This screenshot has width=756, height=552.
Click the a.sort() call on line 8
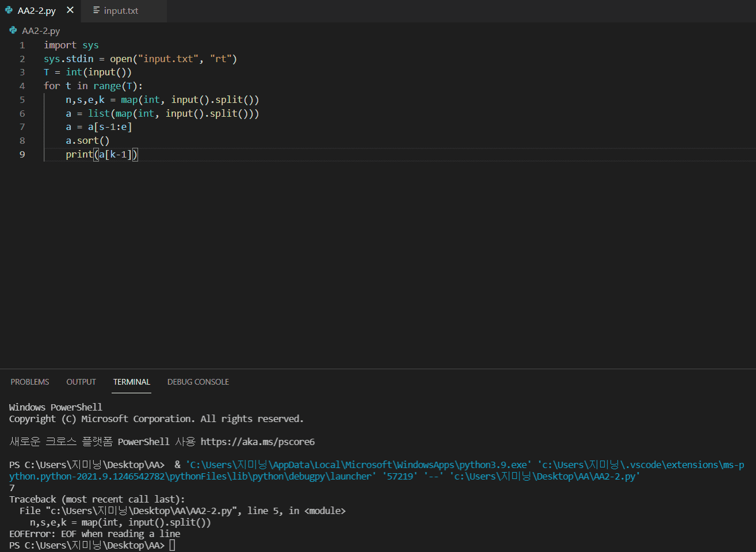pyautogui.click(x=87, y=140)
